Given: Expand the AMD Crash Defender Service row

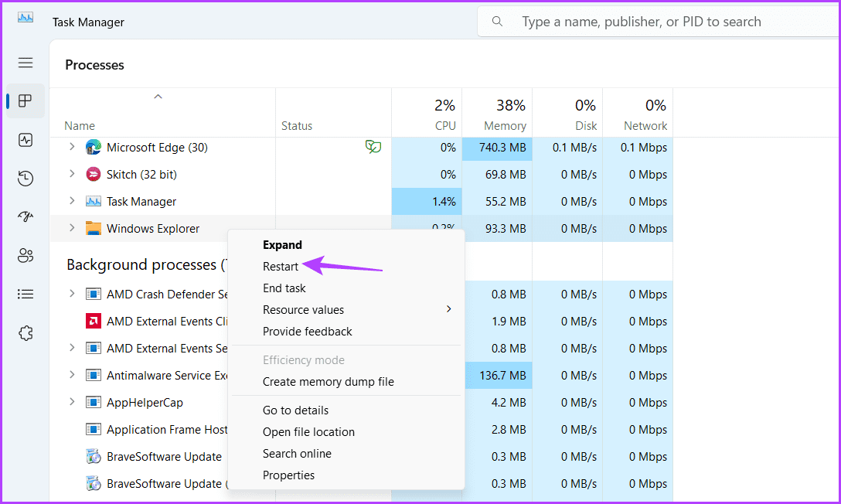Looking at the screenshot, I should click(x=72, y=293).
